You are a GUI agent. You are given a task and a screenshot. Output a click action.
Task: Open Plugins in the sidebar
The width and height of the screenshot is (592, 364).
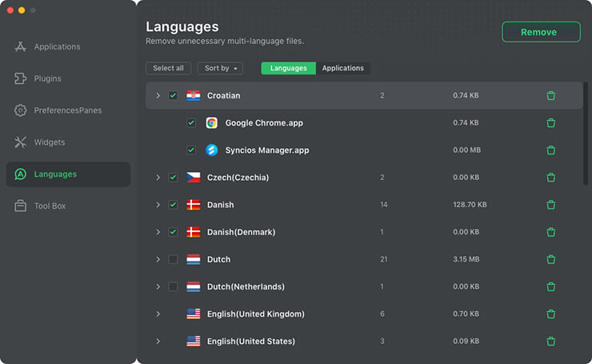tap(47, 78)
